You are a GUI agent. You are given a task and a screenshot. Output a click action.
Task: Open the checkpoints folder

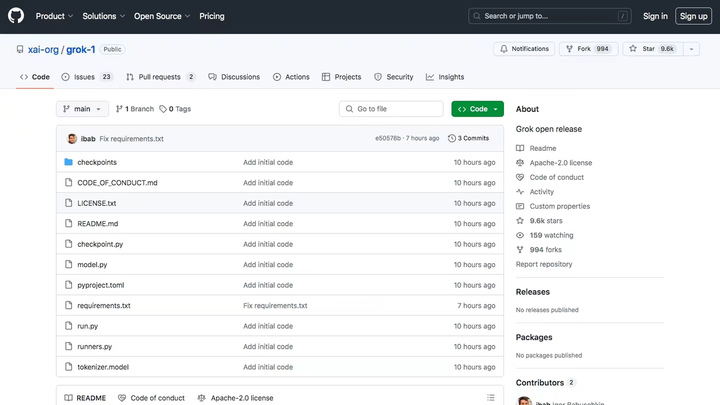[x=97, y=162]
